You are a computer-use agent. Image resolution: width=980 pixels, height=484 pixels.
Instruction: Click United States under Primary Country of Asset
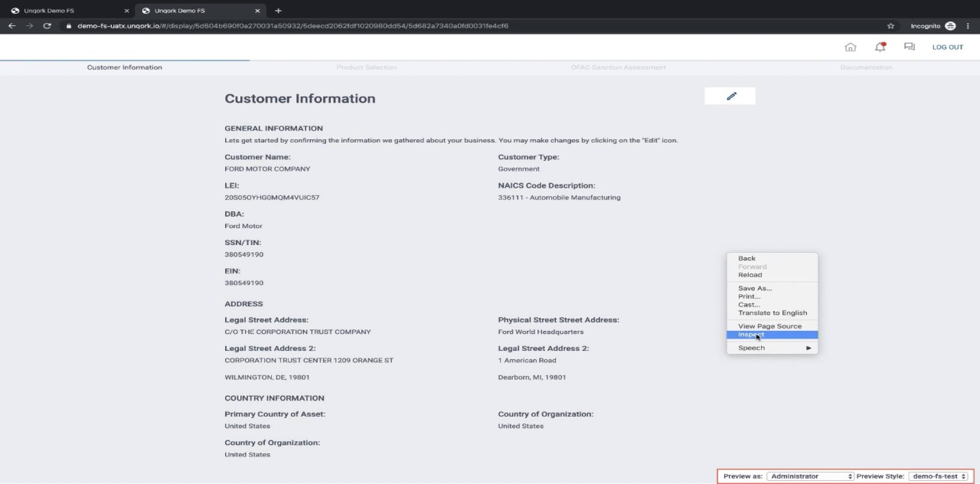point(247,426)
